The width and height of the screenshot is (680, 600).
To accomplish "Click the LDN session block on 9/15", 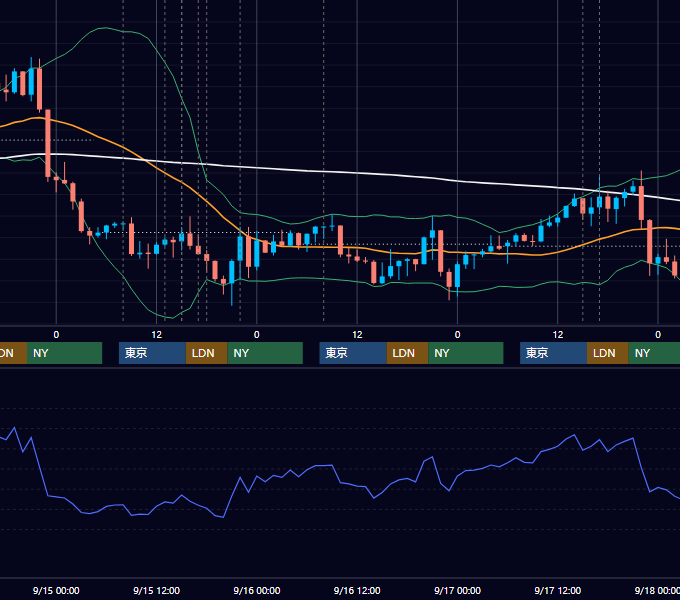I will tap(206, 353).
